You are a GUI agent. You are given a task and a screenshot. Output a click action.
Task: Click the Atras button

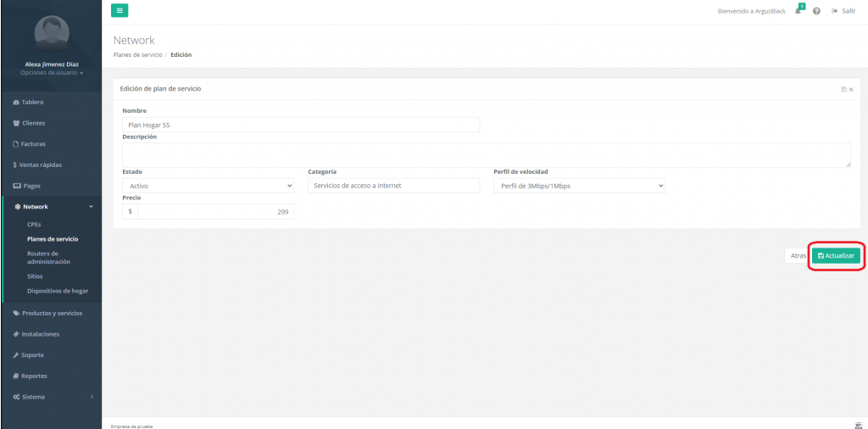[x=798, y=255]
